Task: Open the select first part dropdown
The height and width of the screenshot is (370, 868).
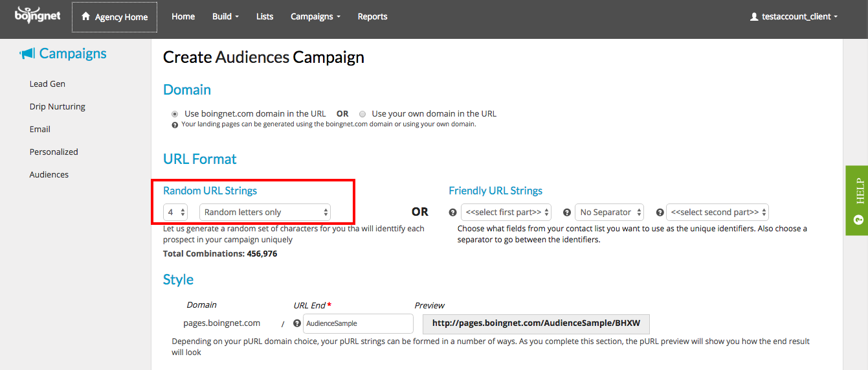Action: [506, 212]
